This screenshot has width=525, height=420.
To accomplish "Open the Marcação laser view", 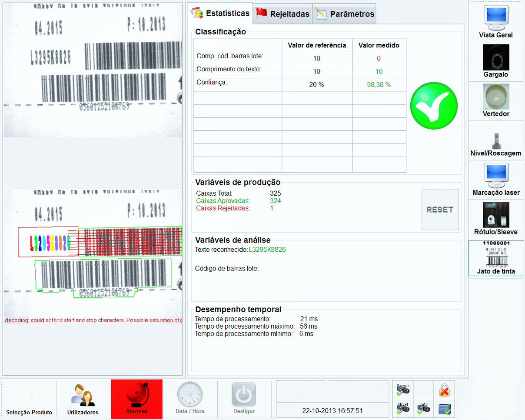I will point(496,179).
